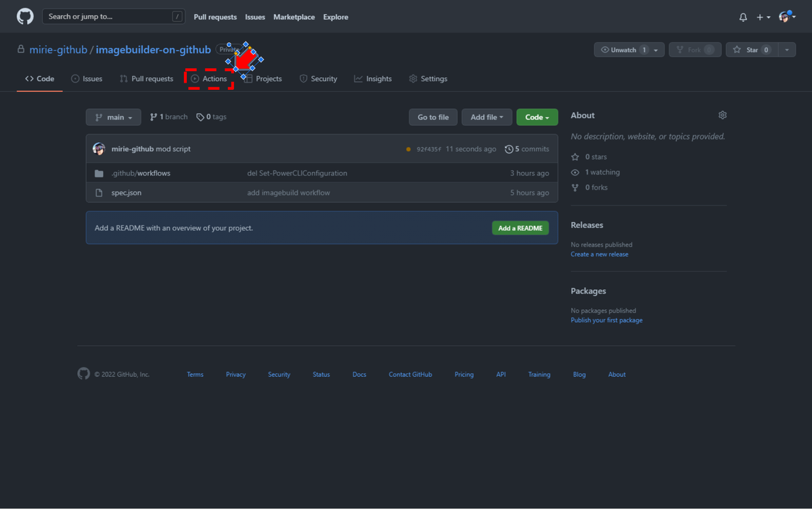This screenshot has width=812, height=509.
Task: Select the repository Pull requests tab
Action: tap(146, 79)
